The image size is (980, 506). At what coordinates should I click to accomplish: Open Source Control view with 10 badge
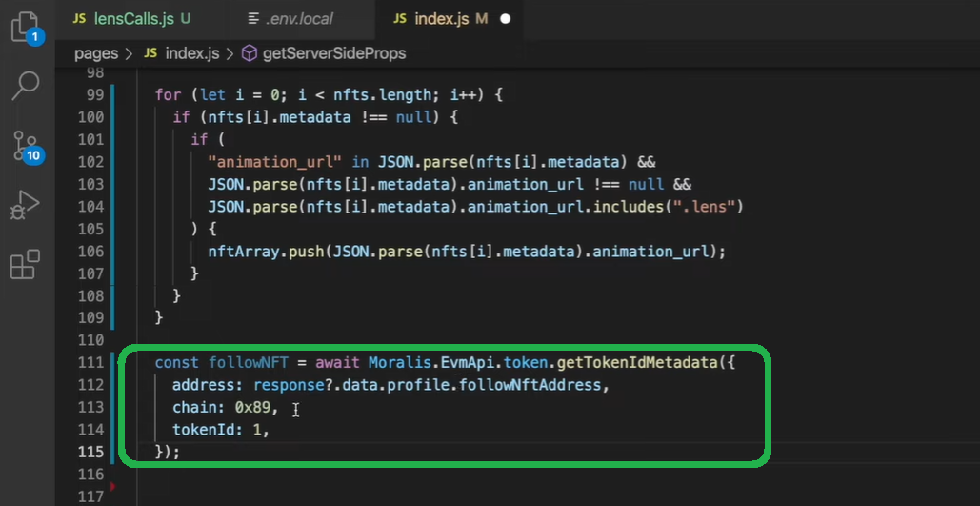click(27, 147)
